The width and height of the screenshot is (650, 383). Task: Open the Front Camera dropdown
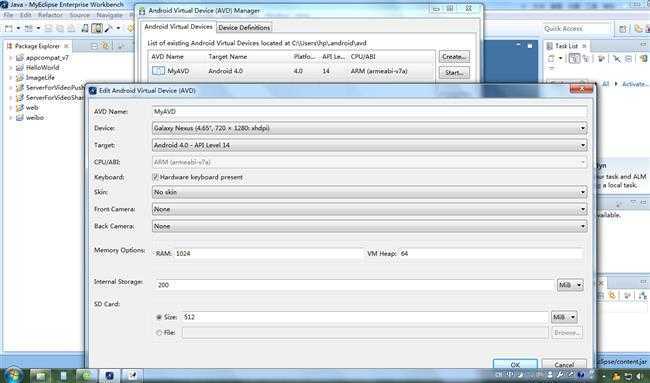point(369,209)
